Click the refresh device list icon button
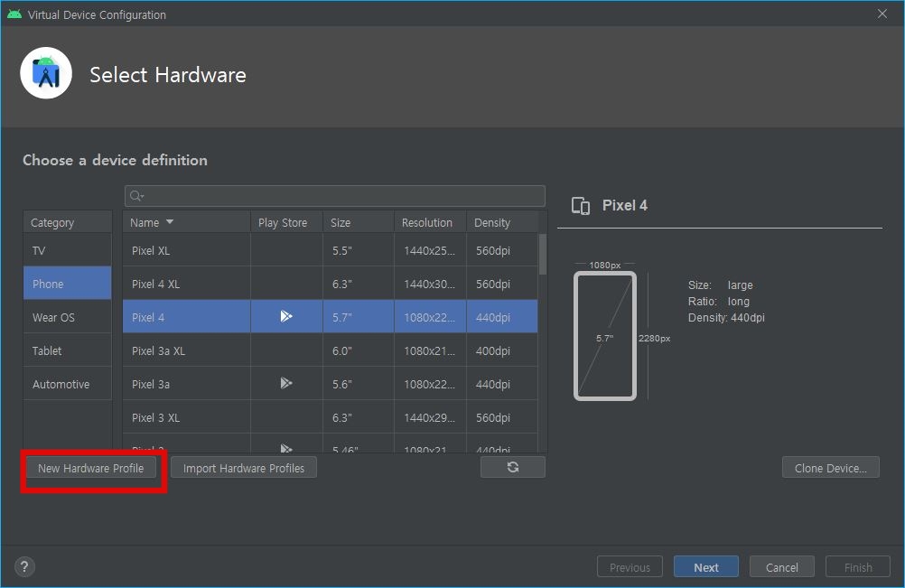 512,467
